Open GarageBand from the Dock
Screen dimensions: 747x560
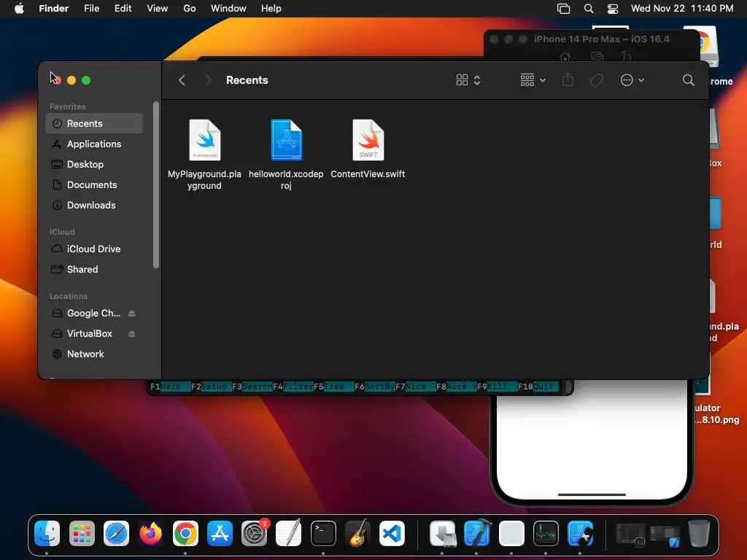tap(357, 533)
